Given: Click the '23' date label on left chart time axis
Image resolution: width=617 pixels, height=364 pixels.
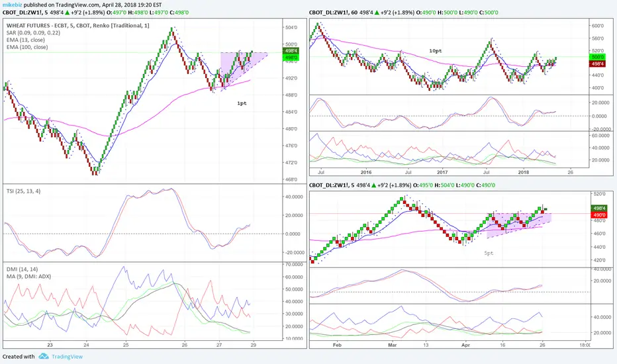Looking at the screenshot, I should (x=50, y=345).
